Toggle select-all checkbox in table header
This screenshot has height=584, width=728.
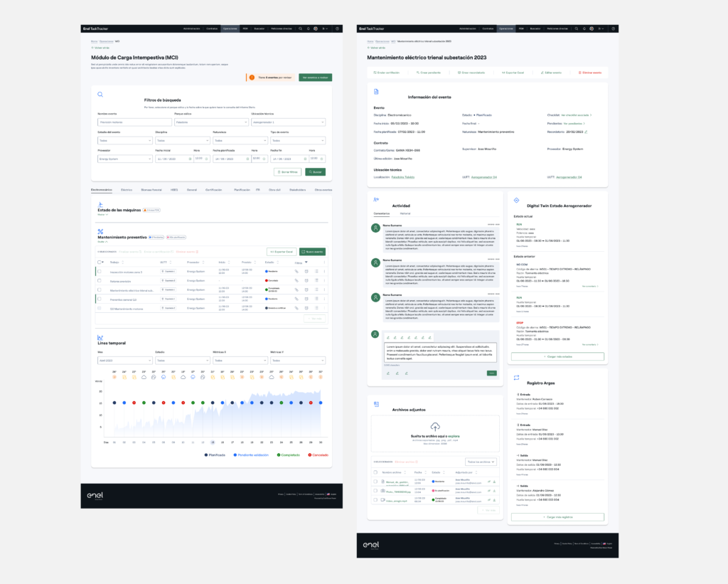point(100,262)
